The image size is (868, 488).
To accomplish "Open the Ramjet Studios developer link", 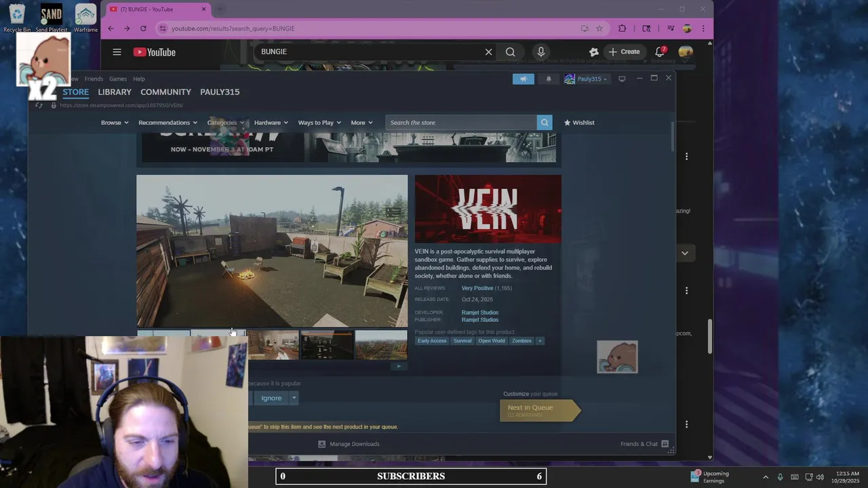I will point(480,312).
